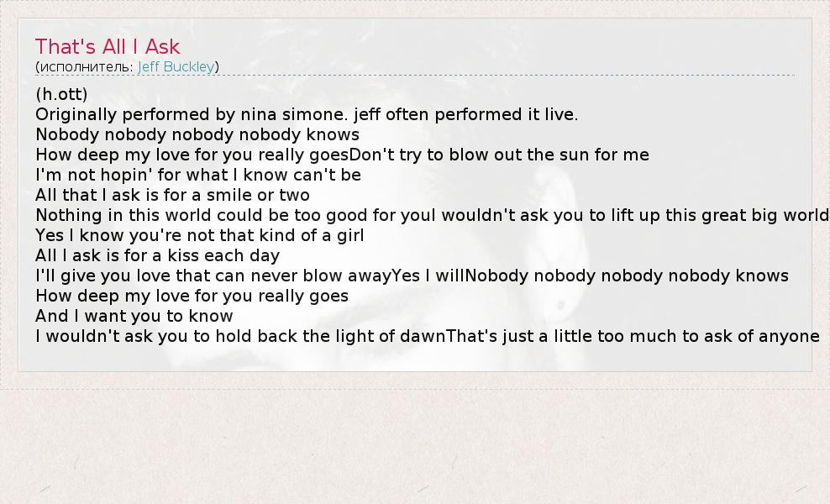The image size is (830, 504).
Task: Click the last line about light of dawn
Action: (x=427, y=336)
